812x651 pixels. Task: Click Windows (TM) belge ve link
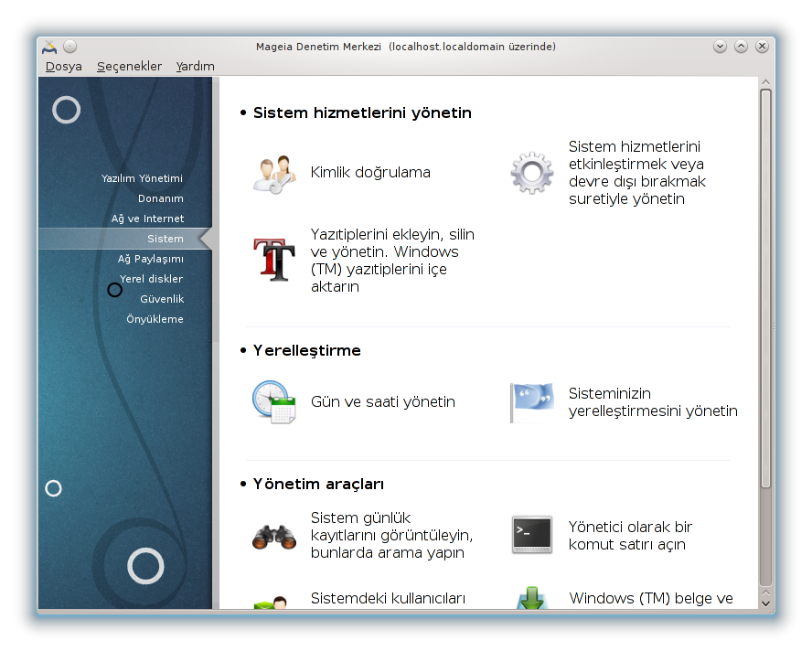click(x=651, y=598)
